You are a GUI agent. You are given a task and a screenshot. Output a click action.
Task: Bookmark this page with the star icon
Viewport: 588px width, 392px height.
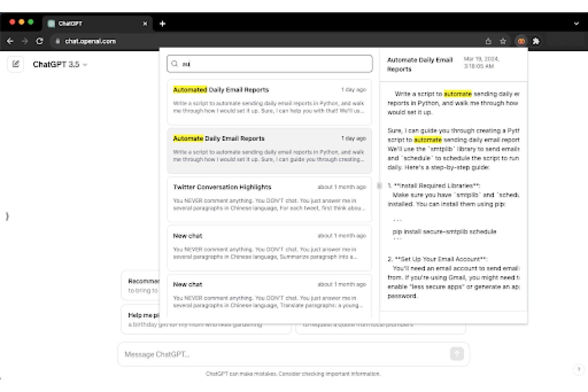click(x=503, y=41)
